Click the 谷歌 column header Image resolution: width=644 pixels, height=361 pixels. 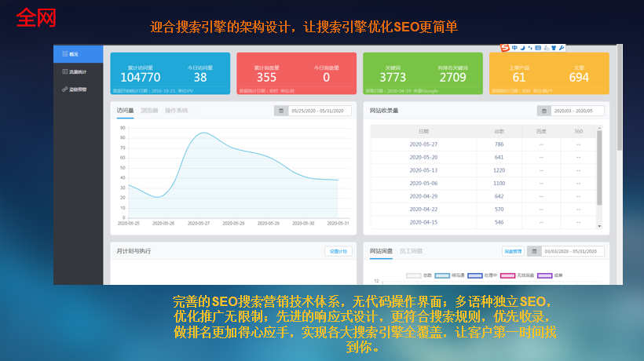click(499, 131)
